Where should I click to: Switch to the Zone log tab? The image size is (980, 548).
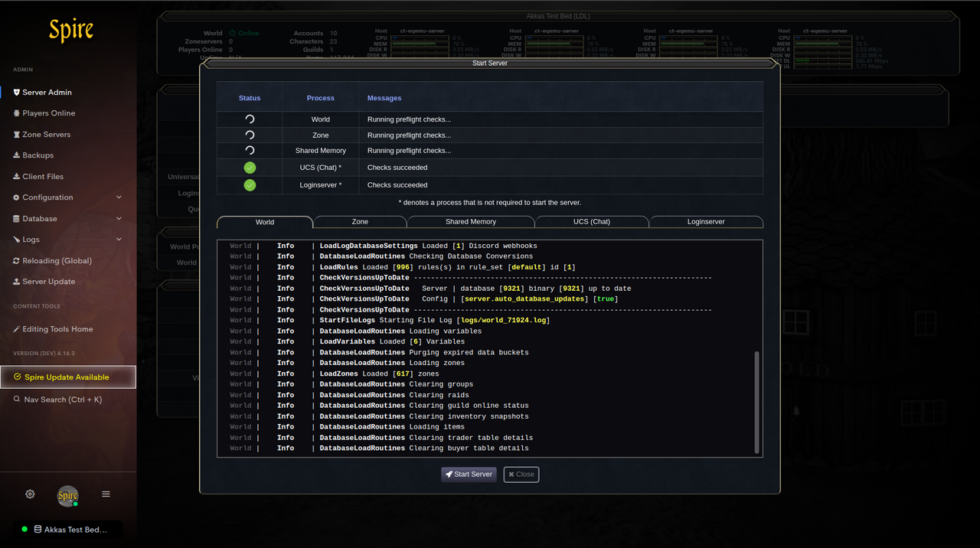tap(360, 222)
